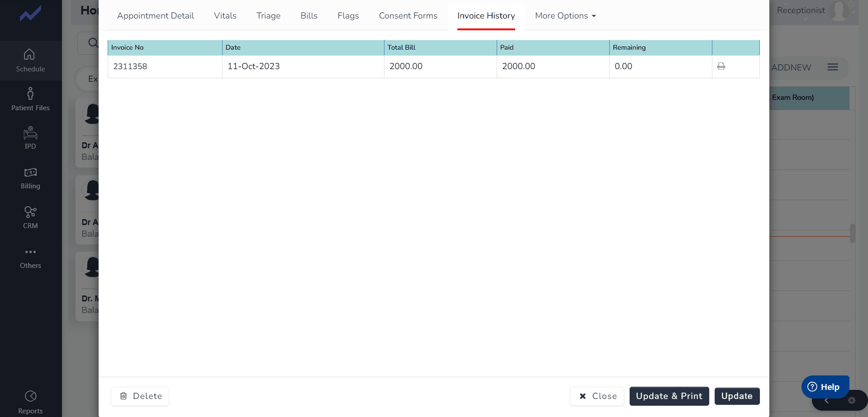Go to the Flags tab

348,16
